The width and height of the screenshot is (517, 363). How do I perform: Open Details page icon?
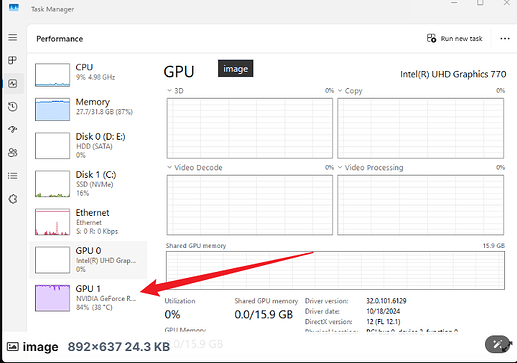click(13, 176)
